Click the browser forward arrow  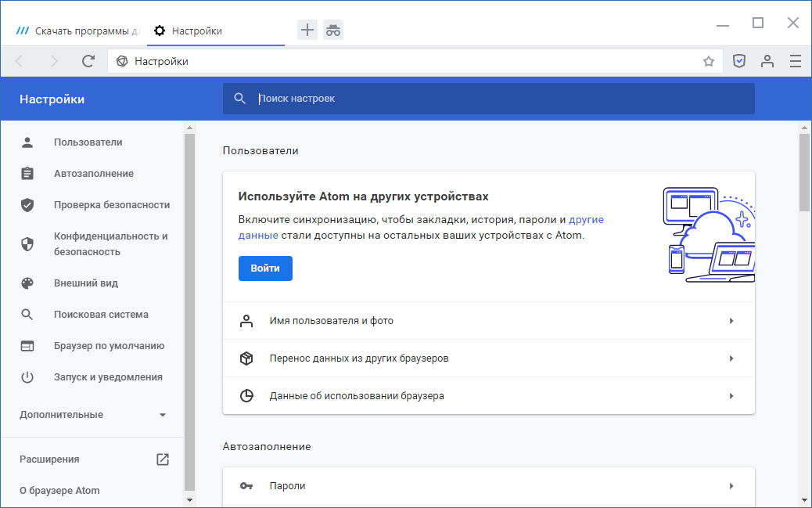pos(54,61)
